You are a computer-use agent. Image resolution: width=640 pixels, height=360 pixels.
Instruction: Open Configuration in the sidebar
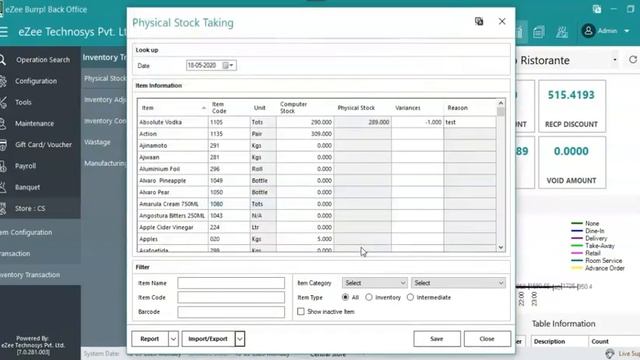36,81
